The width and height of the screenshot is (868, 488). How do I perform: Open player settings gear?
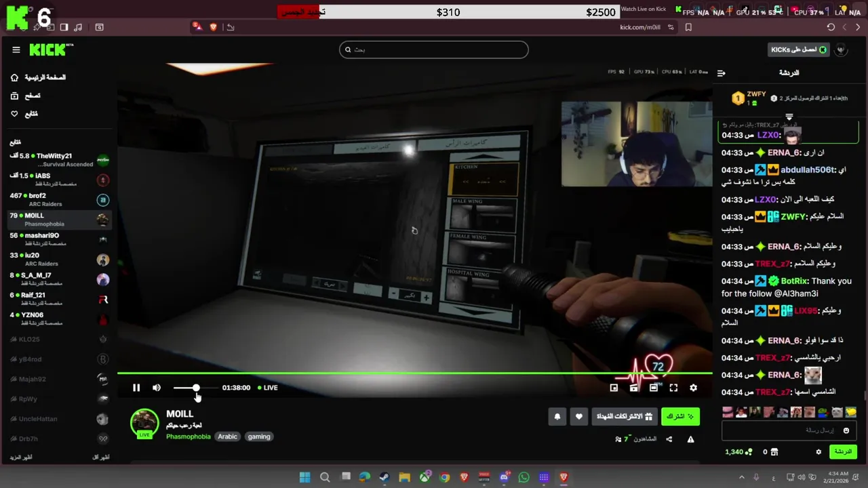tap(693, 388)
